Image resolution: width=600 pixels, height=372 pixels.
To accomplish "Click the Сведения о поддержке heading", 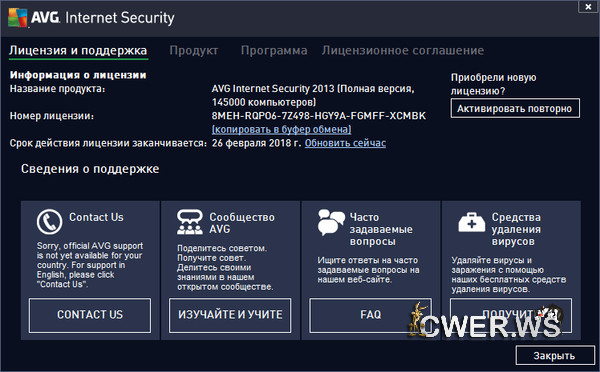I will pos(90,169).
